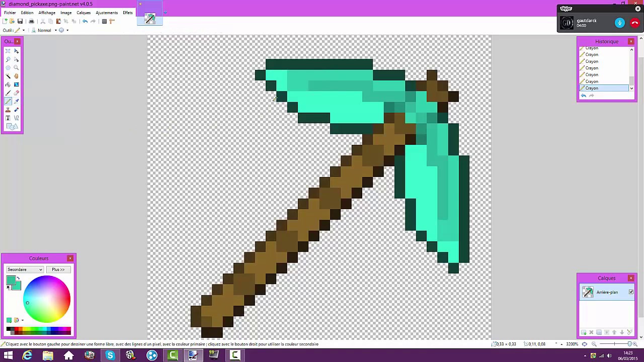Select the Clone Stamp tool

[8, 109]
